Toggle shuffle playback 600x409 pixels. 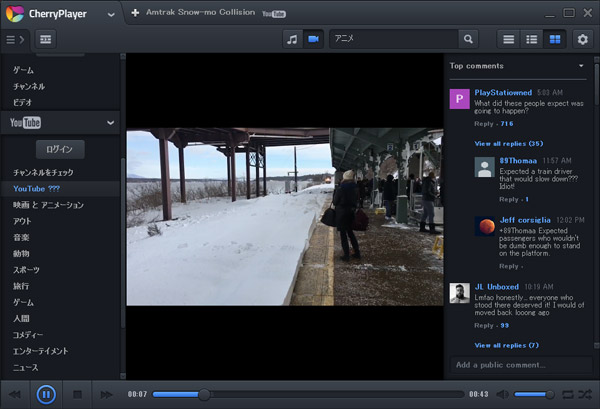tap(584, 395)
